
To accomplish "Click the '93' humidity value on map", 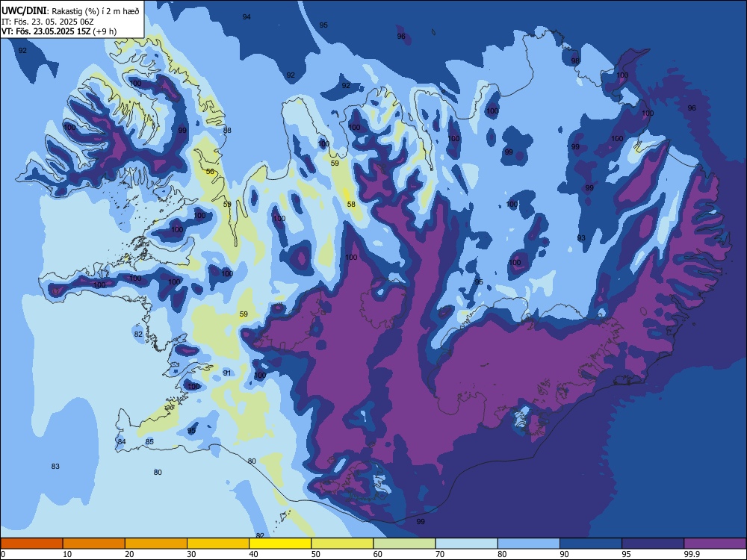I will tap(581, 237).
